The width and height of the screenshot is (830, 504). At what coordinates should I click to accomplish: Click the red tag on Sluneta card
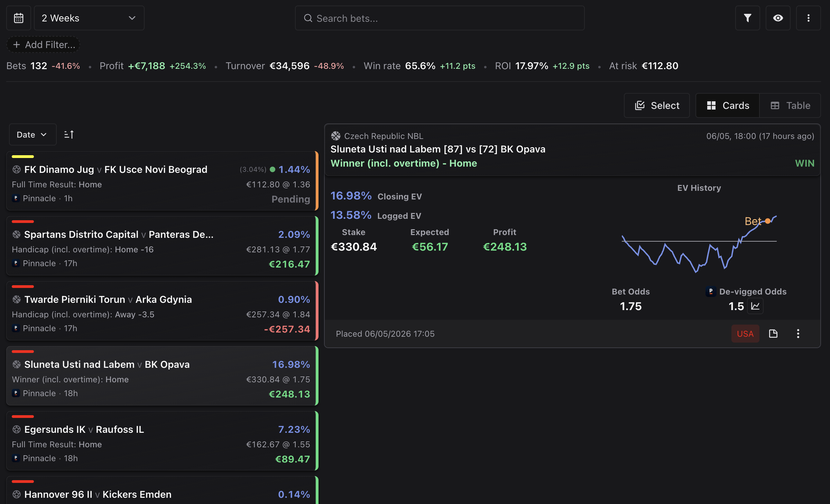click(23, 352)
